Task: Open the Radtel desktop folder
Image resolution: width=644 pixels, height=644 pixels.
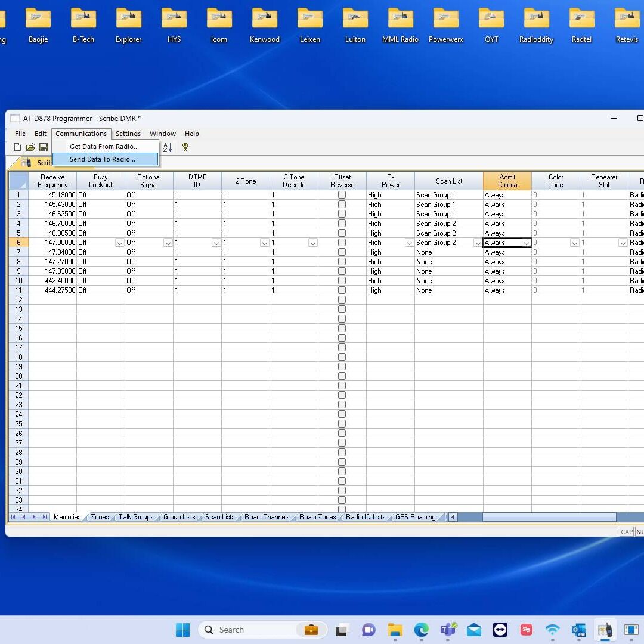Action: pyautogui.click(x=581, y=26)
